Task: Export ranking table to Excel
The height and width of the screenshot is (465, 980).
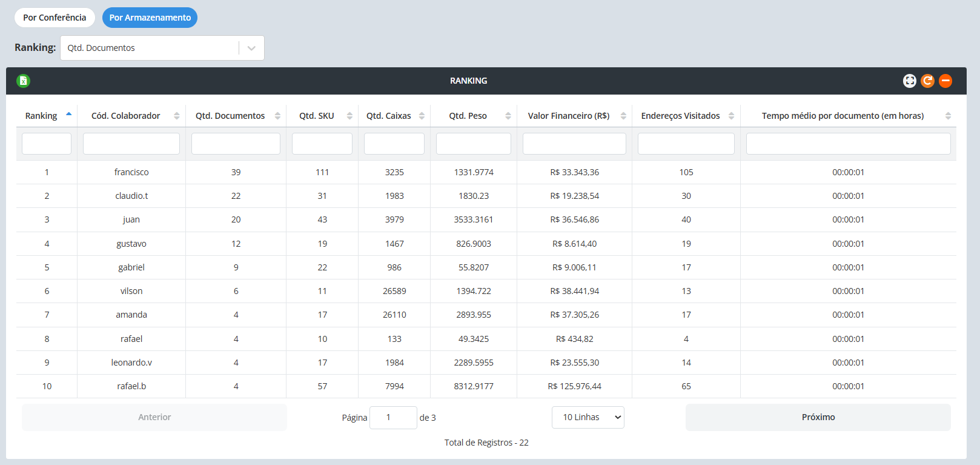Action: (x=23, y=81)
